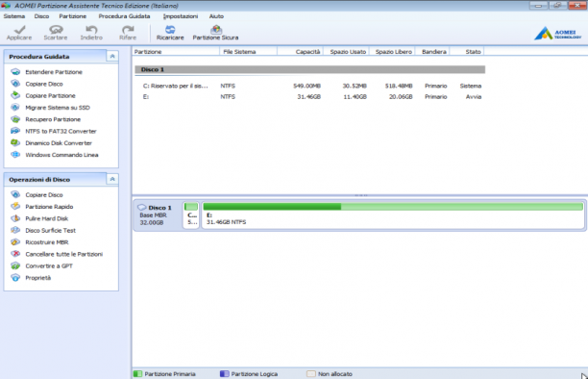Image resolution: width=588 pixels, height=379 pixels.
Task: Sort by the Stato column header
Action: [x=467, y=51]
